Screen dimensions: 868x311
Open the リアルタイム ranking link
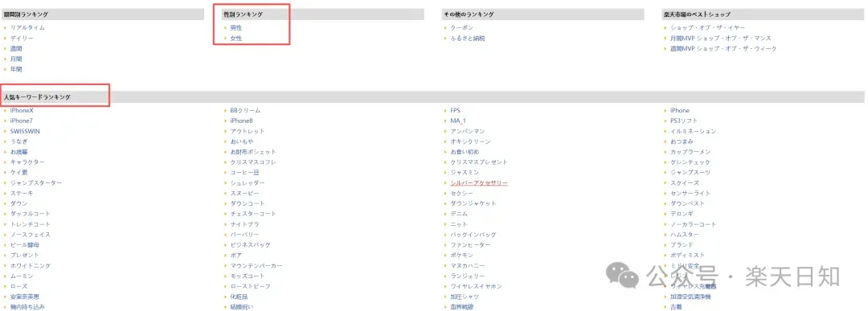[27, 27]
